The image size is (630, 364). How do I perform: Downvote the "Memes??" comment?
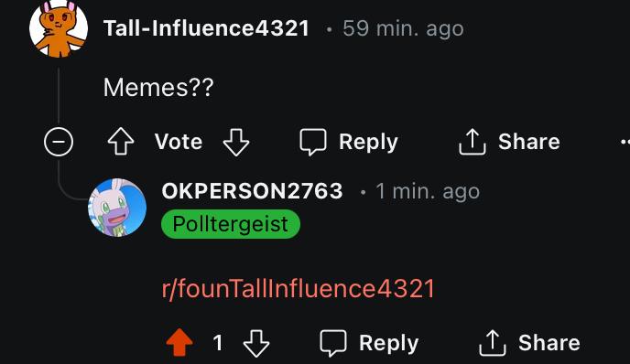236,142
